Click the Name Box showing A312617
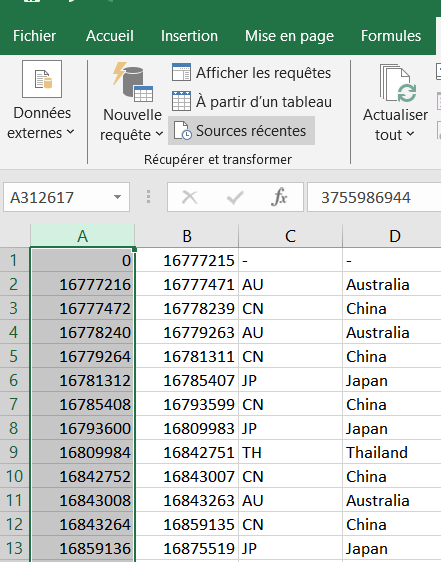Viewport: 441px width, 562px height. [66, 197]
